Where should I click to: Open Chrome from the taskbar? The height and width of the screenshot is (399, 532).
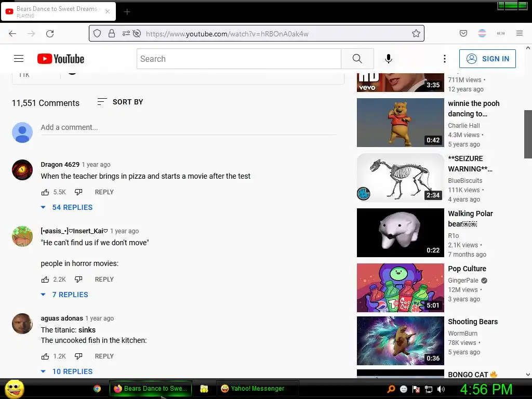(x=97, y=389)
